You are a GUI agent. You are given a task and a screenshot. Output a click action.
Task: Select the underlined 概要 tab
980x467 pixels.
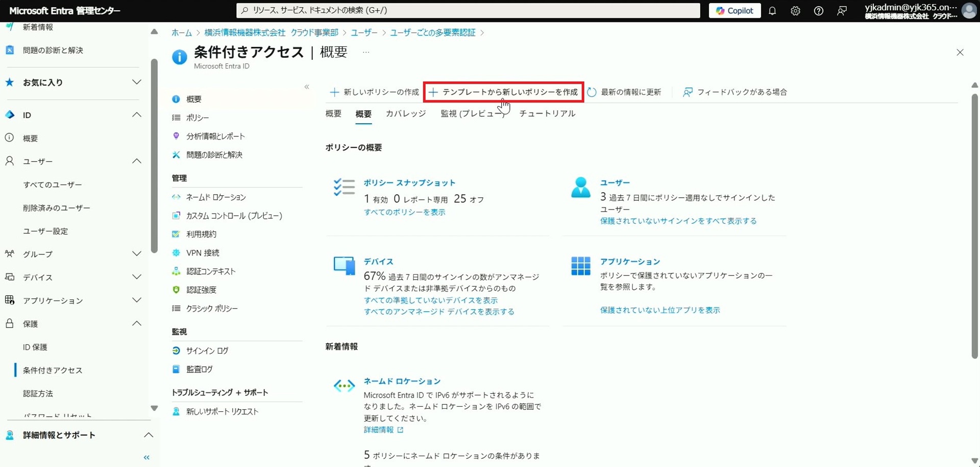pyautogui.click(x=363, y=114)
